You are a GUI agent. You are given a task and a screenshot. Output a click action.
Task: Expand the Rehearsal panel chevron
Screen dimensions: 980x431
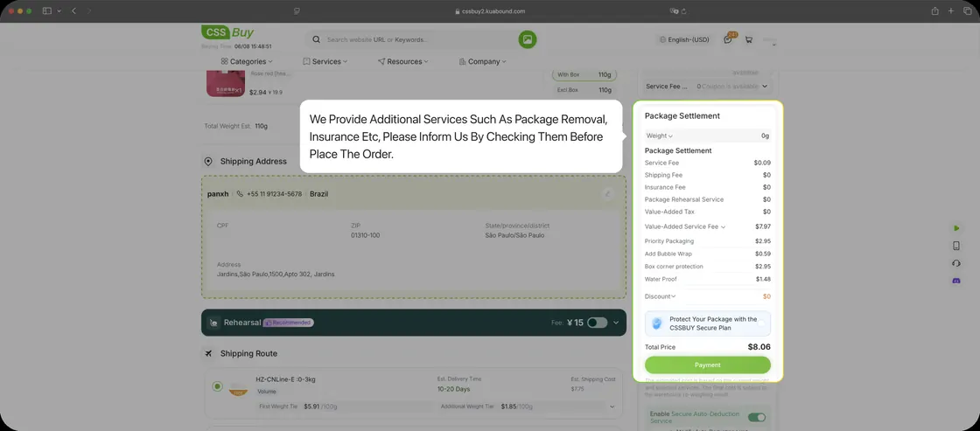pos(616,323)
